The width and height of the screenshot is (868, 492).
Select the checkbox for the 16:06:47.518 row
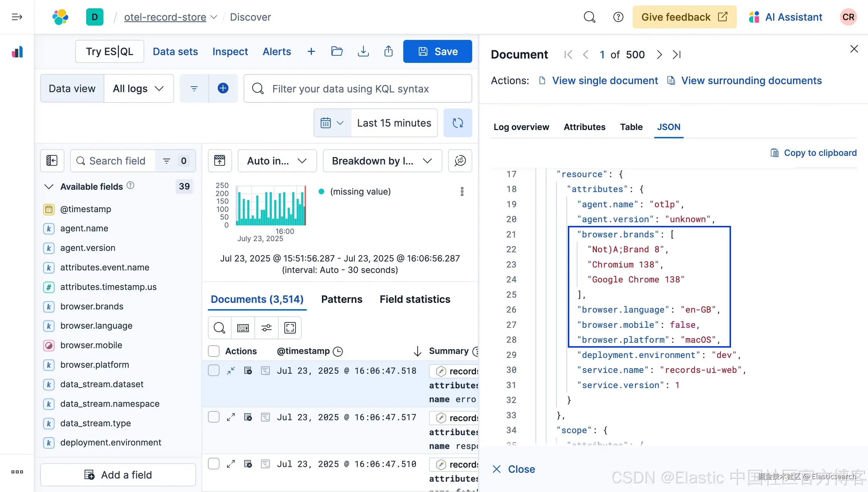(x=214, y=371)
